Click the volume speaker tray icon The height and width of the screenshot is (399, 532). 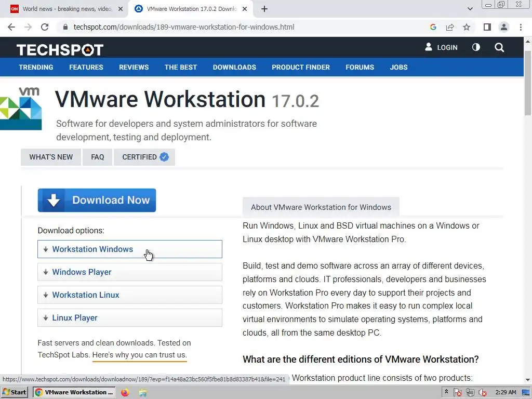point(482,393)
